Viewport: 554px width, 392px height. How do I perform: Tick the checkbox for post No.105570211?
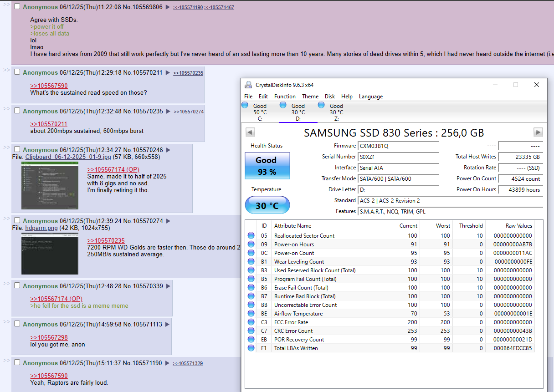(x=17, y=72)
